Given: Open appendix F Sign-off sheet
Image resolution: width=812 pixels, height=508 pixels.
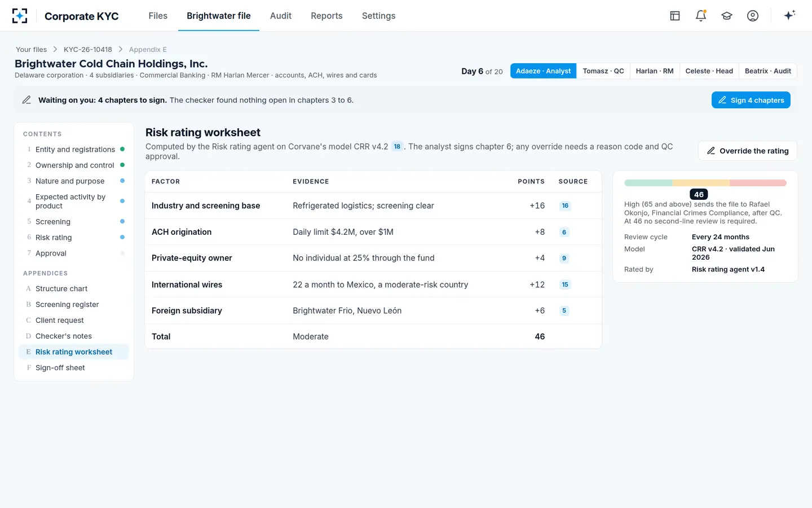Looking at the screenshot, I should click(74, 367).
